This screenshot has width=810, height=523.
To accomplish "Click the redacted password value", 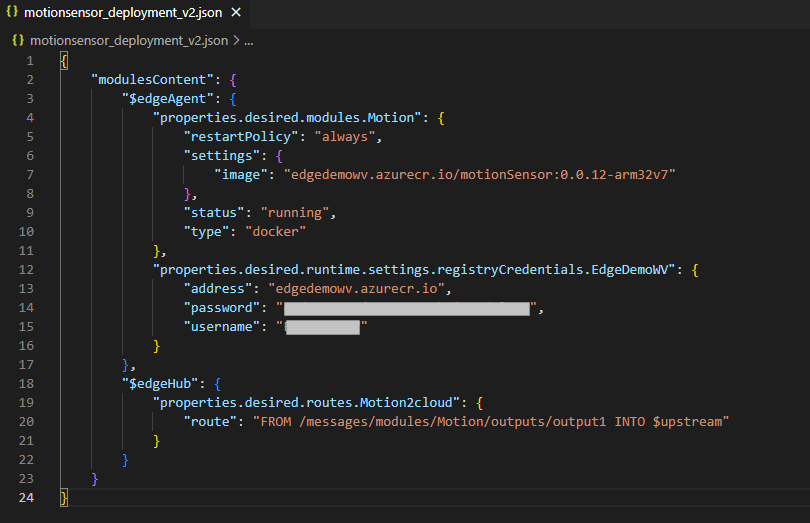I will 406,308.
